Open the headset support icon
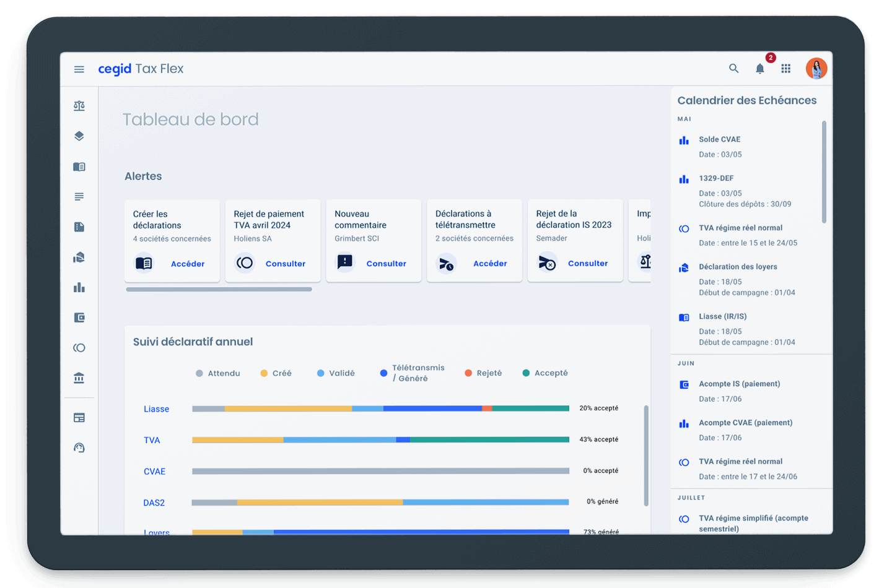This screenshot has height=588, width=892. point(79,447)
